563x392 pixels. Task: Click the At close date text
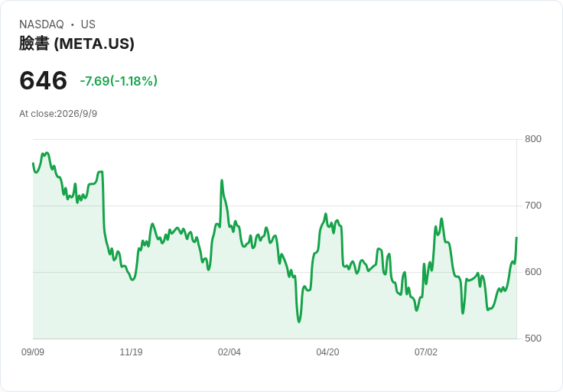tap(58, 114)
